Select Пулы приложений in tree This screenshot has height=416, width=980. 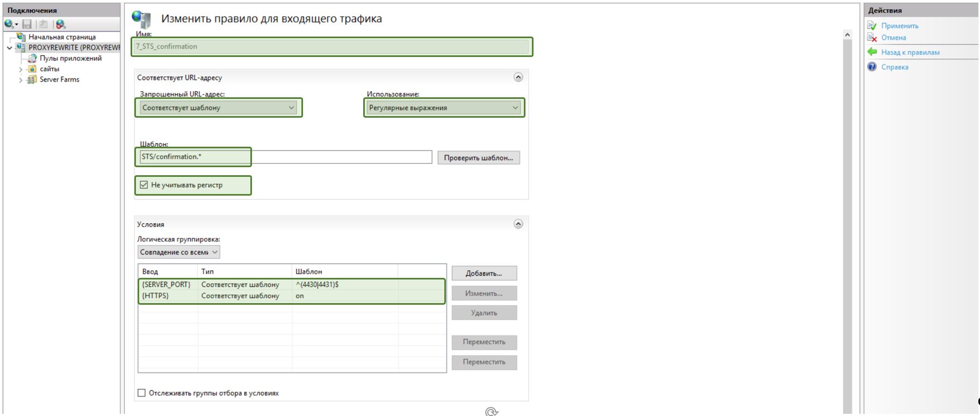(70, 58)
